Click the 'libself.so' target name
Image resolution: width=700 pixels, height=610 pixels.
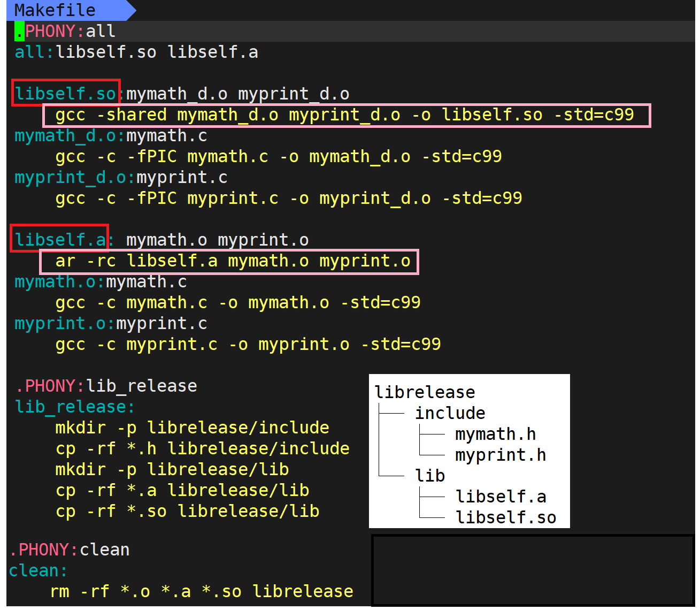click(x=65, y=94)
